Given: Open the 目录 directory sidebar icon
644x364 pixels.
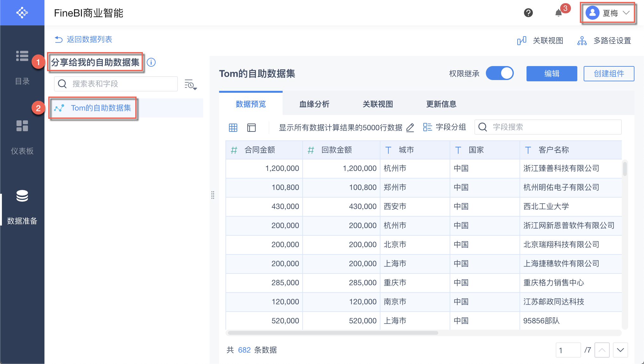Looking at the screenshot, I should point(22,56).
